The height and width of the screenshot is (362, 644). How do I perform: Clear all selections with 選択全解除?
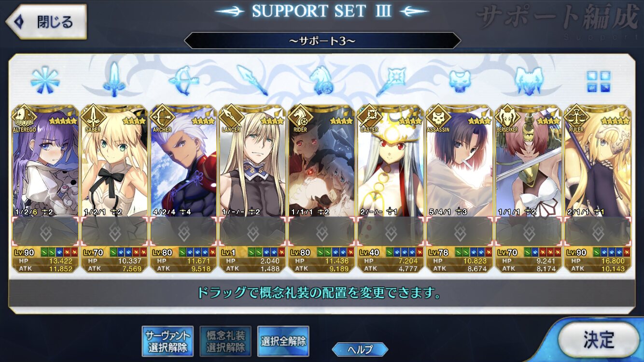click(283, 341)
